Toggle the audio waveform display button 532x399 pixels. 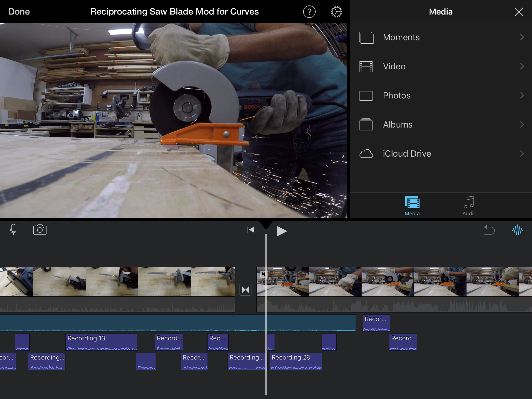point(517,230)
